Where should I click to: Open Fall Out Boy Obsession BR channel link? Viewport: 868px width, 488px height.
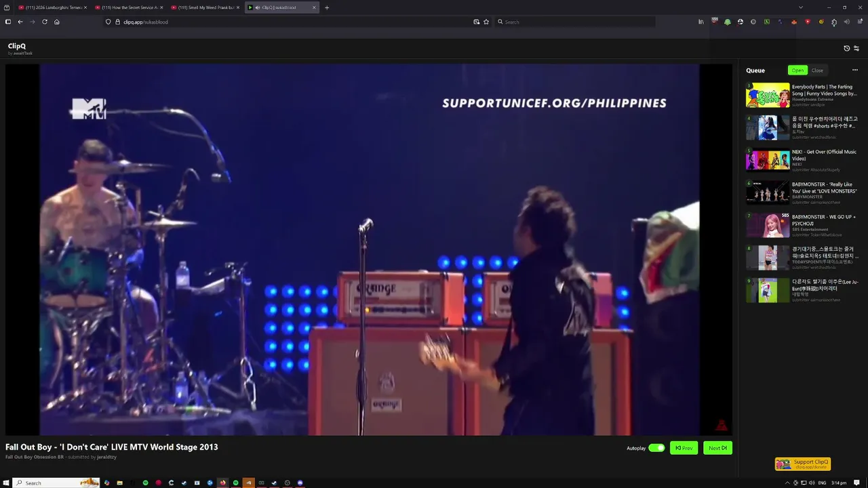tap(35, 457)
